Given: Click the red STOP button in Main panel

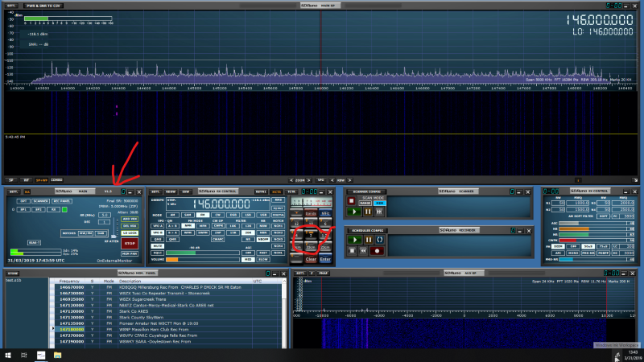Looking at the screenshot, I should click(130, 244).
